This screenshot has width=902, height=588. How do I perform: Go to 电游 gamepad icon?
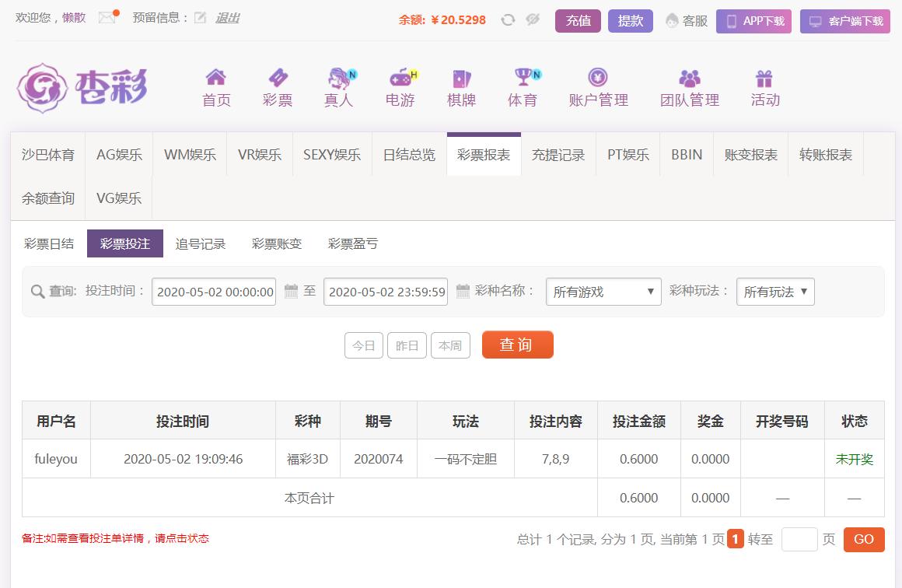pyautogui.click(x=400, y=78)
